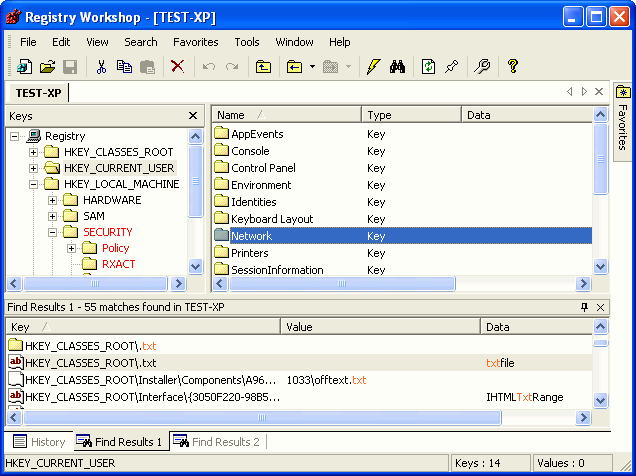Click the Cut scissors icon
This screenshot has height=476, width=636.
coord(101,66)
